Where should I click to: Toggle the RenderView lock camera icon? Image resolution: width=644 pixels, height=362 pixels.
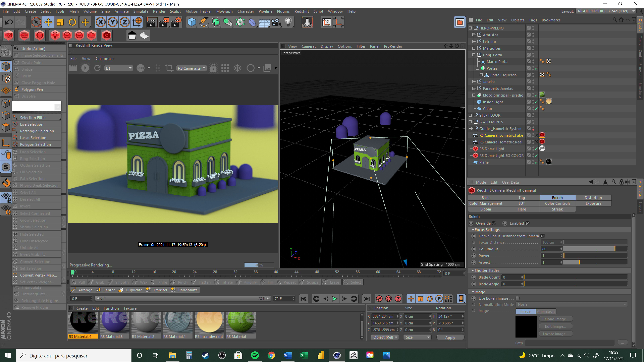point(213,68)
